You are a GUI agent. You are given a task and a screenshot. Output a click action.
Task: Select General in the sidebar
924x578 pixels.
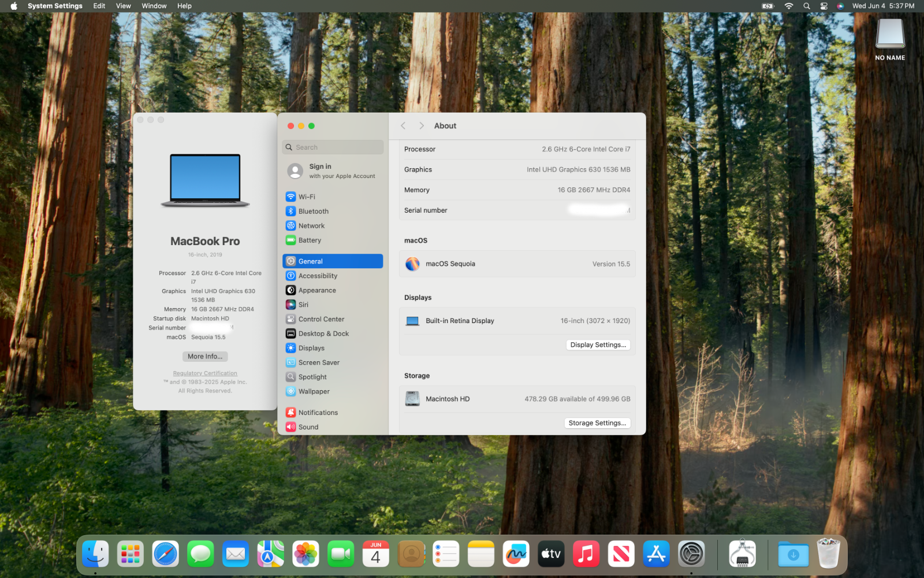[333, 261]
